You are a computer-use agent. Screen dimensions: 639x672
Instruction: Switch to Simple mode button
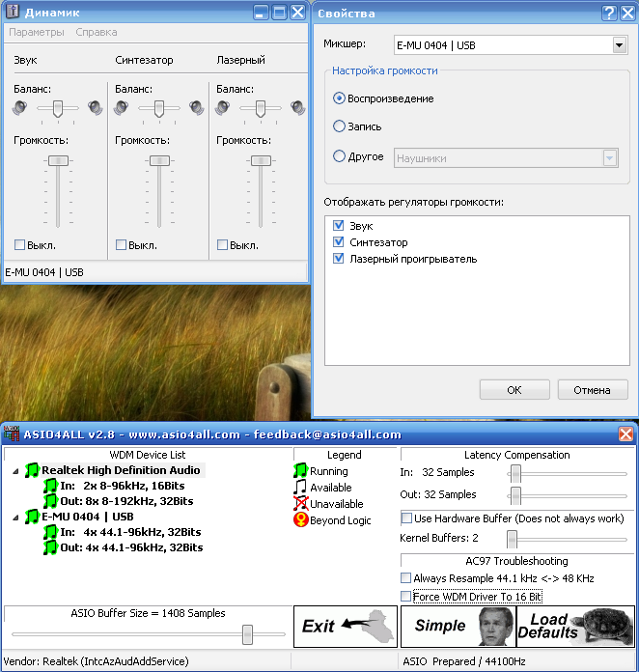coord(458,627)
